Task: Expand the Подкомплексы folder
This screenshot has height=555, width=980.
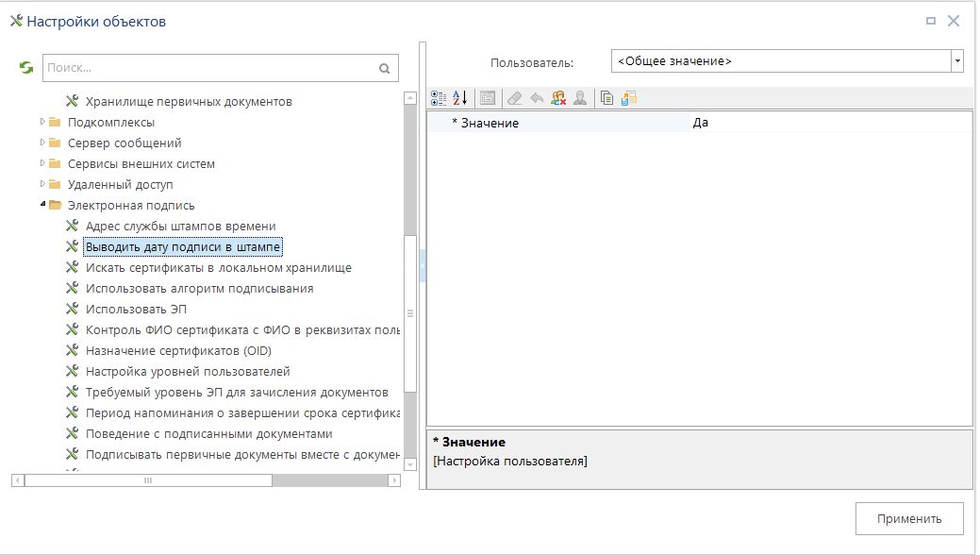Action: (x=42, y=122)
